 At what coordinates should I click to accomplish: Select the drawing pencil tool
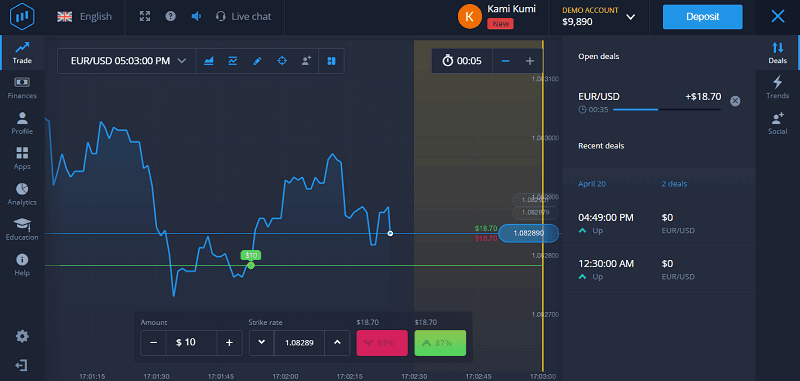click(257, 61)
